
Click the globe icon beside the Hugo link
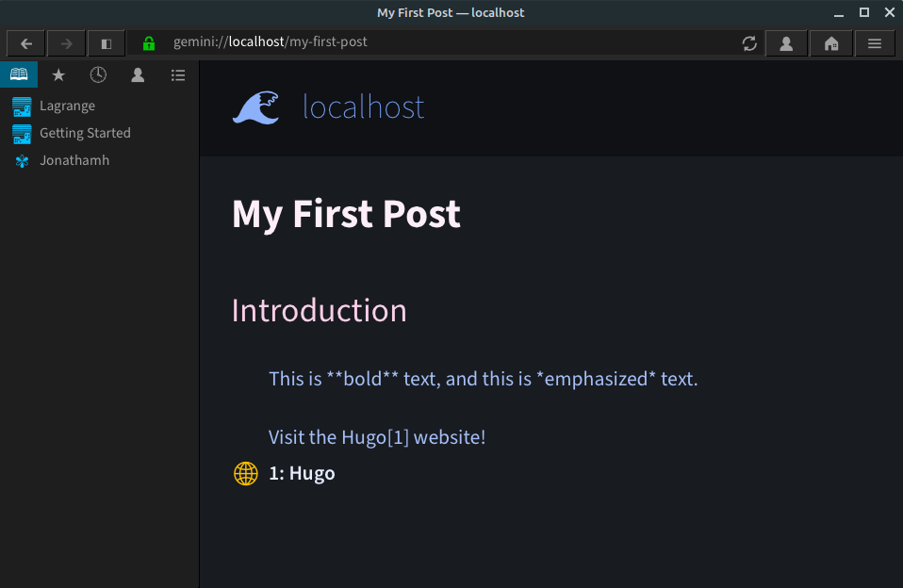tap(246, 474)
